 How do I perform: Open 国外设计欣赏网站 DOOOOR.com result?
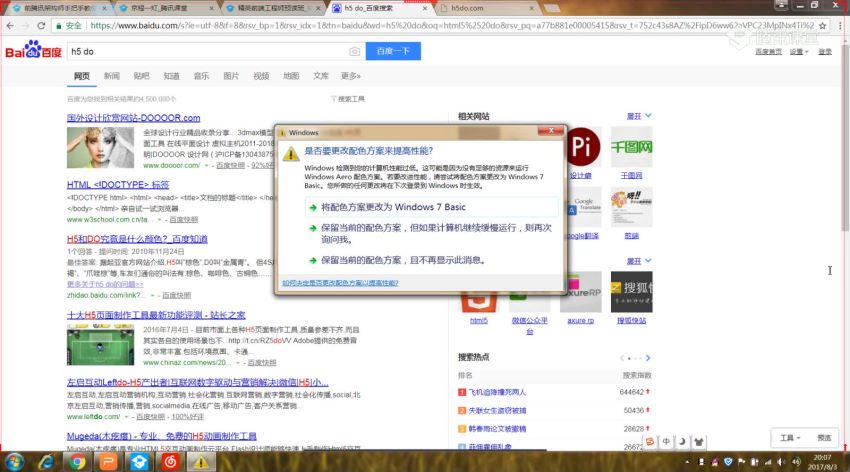coord(133,118)
